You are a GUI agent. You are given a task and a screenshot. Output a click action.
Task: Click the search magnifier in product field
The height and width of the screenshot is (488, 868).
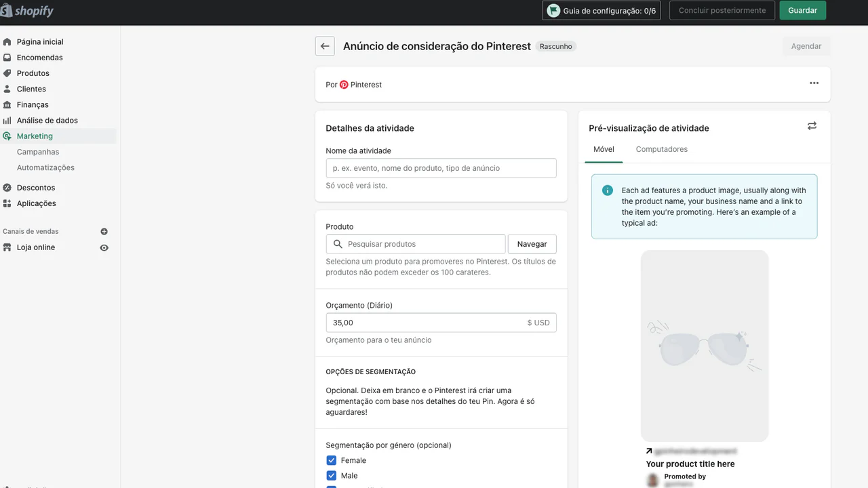[x=338, y=244]
